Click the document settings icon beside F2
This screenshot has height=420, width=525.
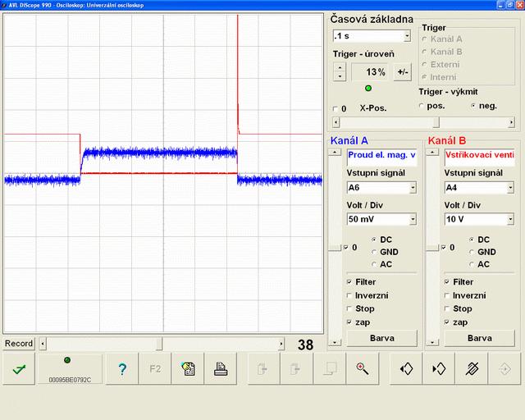coord(188,369)
